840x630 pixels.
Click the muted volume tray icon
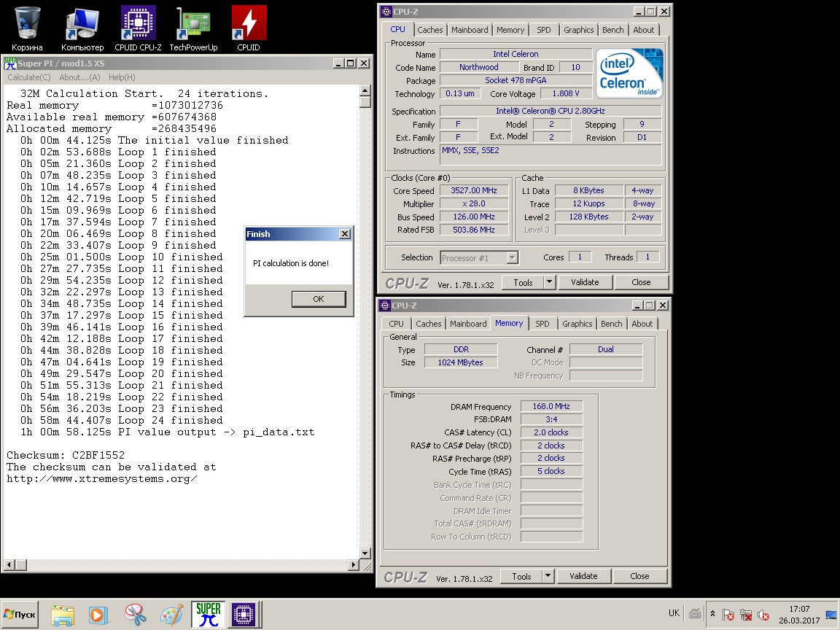pos(763,615)
